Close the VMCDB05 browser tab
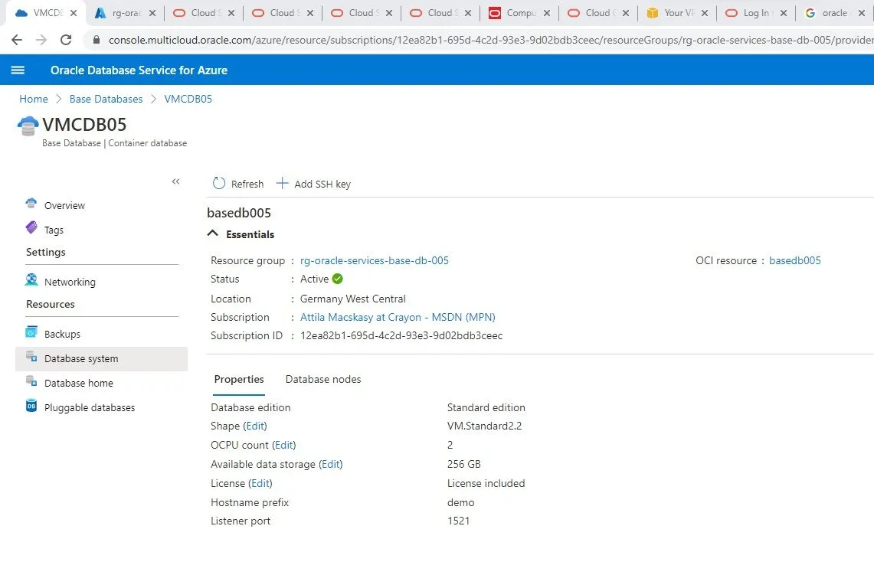This screenshot has height=588, width=874. tap(73, 13)
